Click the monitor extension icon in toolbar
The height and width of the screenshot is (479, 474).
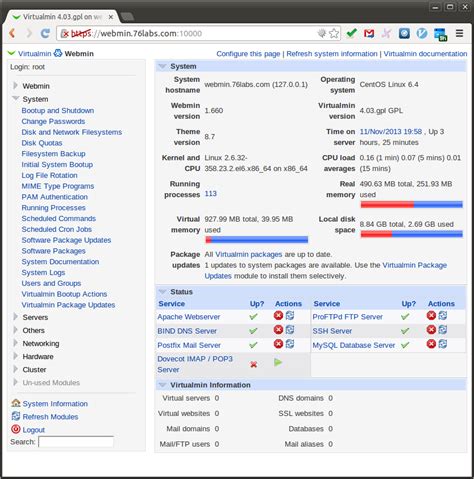click(x=440, y=34)
